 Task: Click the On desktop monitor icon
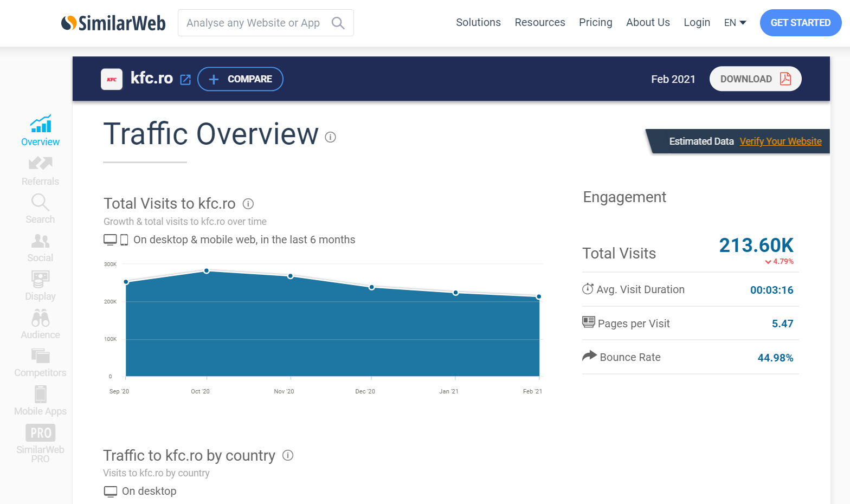(x=111, y=492)
